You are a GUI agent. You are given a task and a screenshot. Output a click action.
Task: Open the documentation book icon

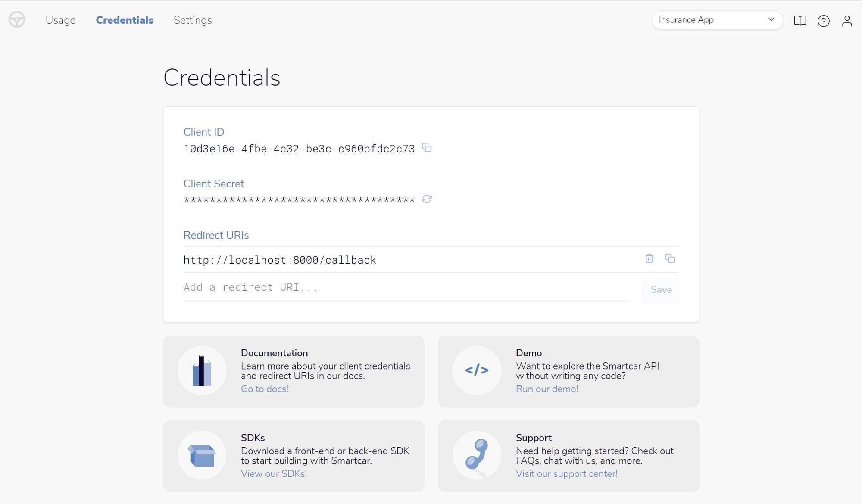click(800, 20)
